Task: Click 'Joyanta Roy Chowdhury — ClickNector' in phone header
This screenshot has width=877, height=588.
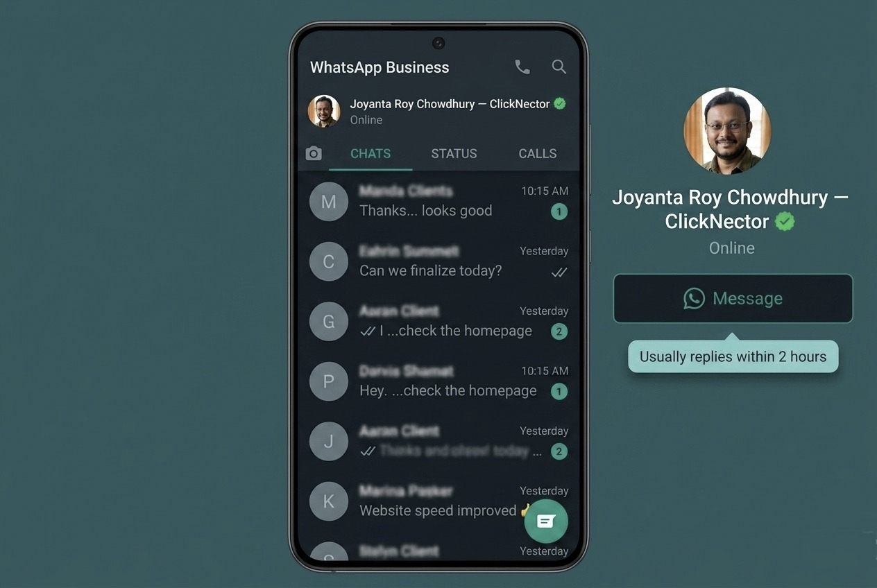Action: 450,104
